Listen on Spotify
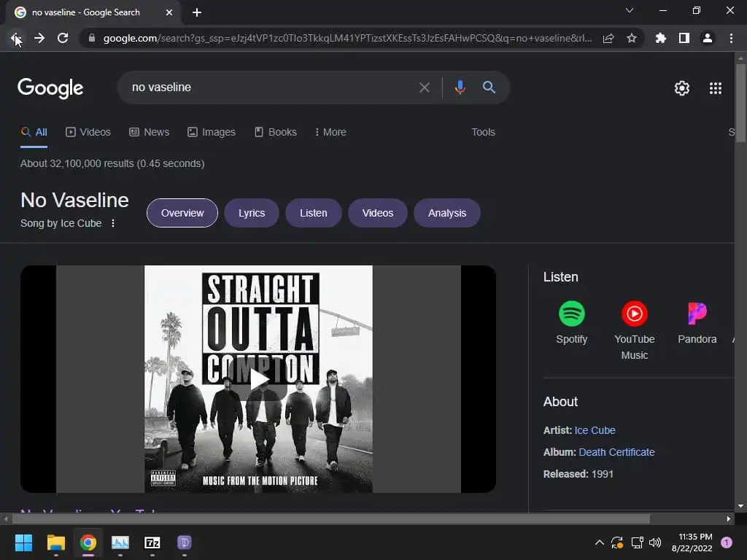The height and width of the screenshot is (560, 747). click(572, 322)
